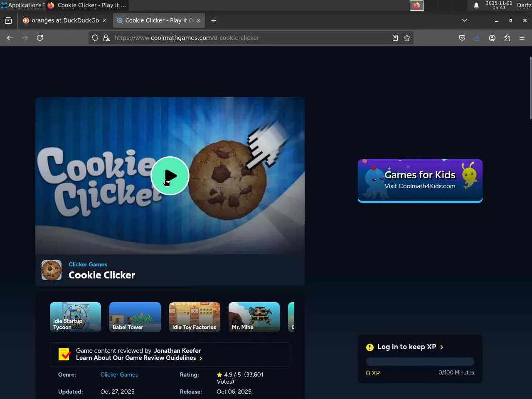Start the Cookie Clicker game with play button
532x399 pixels.
pyautogui.click(x=170, y=176)
